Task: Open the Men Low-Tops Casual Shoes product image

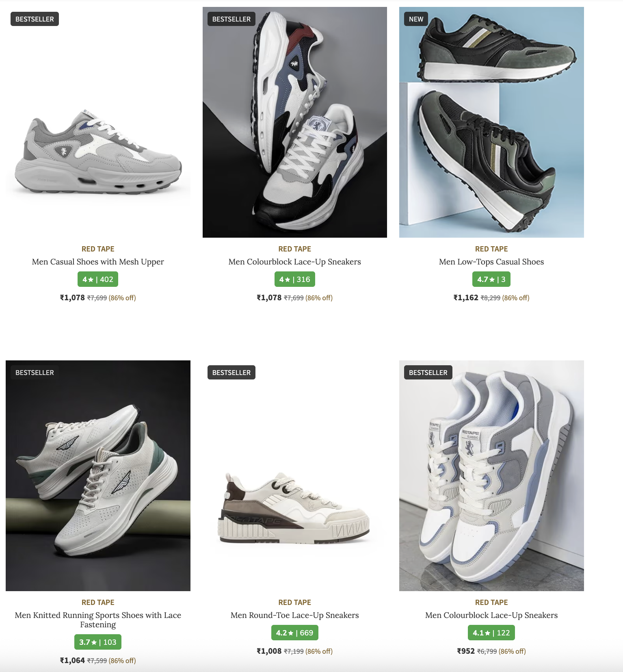Action: [491, 122]
